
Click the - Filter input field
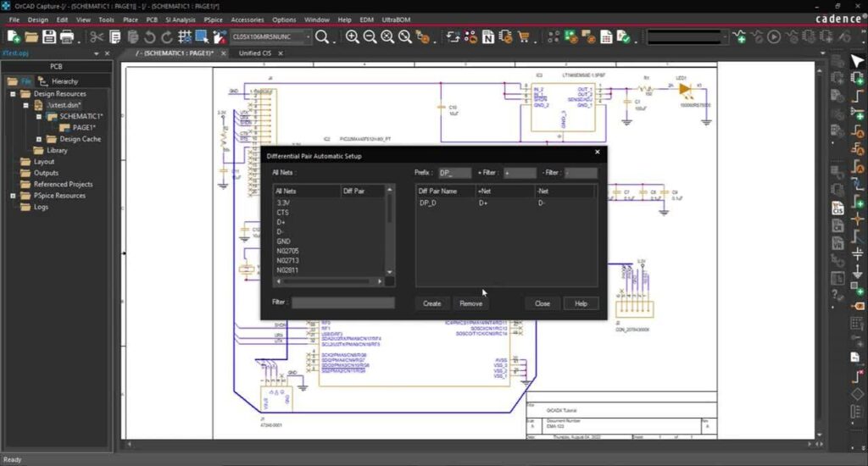click(x=581, y=173)
